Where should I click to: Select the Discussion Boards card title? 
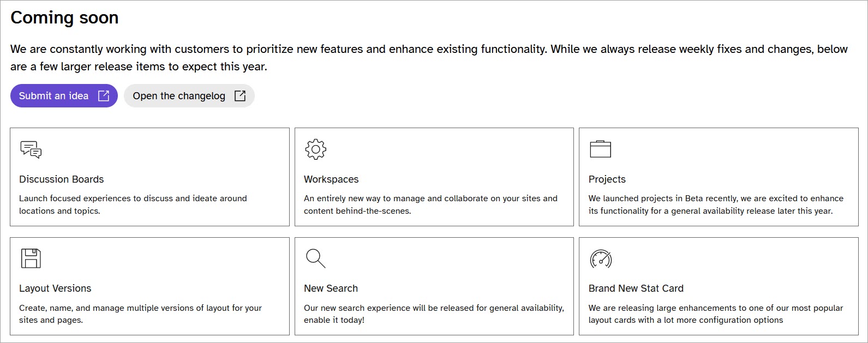pyautogui.click(x=61, y=179)
